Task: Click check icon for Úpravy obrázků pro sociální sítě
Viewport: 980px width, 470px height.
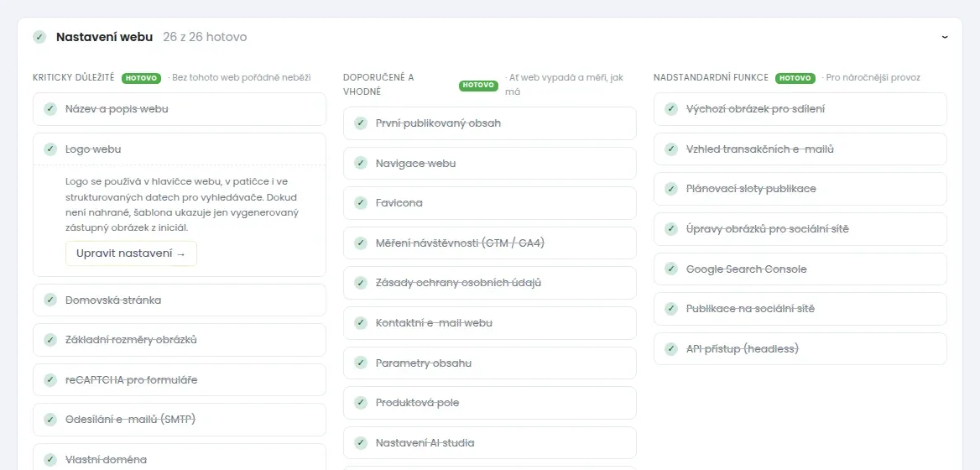Action: click(671, 229)
